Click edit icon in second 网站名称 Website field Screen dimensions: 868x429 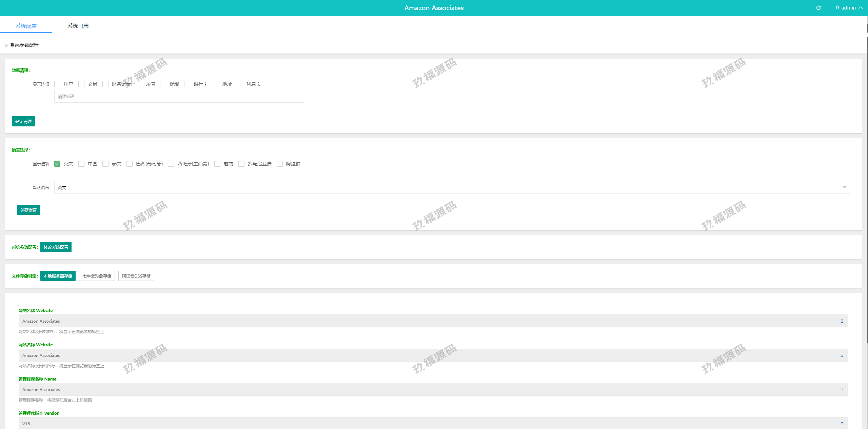[842, 355]
